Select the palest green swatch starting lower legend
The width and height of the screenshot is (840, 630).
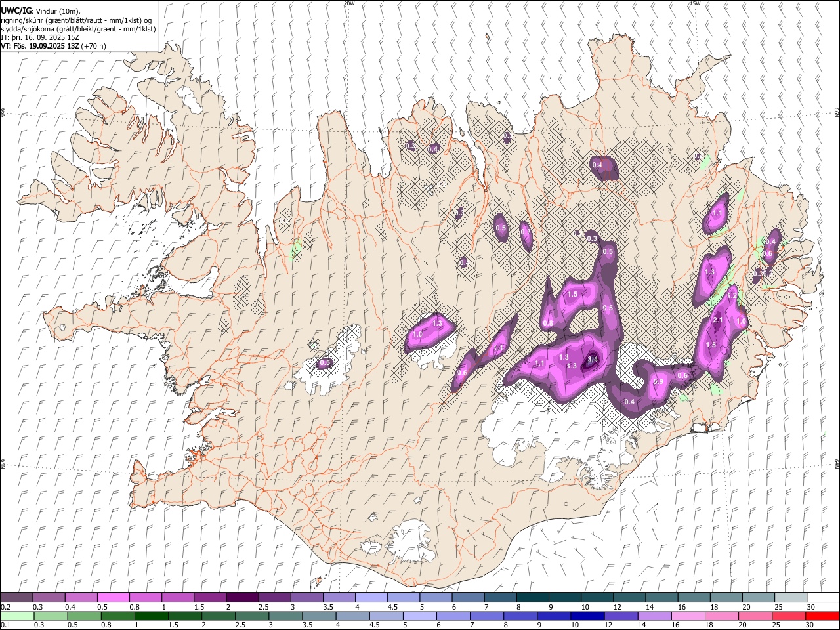16,616
